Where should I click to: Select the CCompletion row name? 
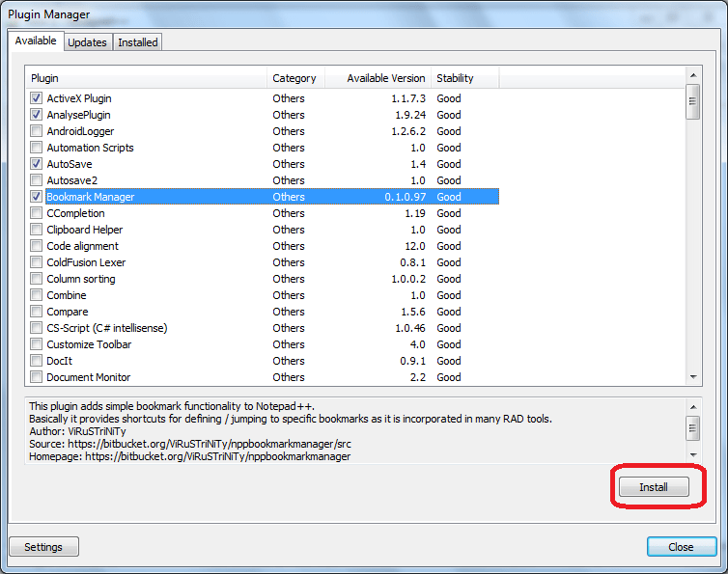pos(75,213)
